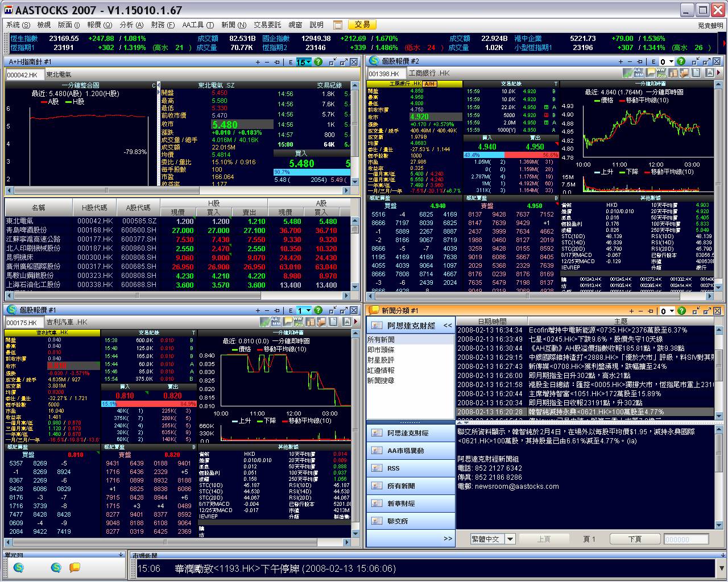728x582 pixels.
Task: Open the group number 15 dropdown in A+H指南針
Action: (x=308, y=61)
